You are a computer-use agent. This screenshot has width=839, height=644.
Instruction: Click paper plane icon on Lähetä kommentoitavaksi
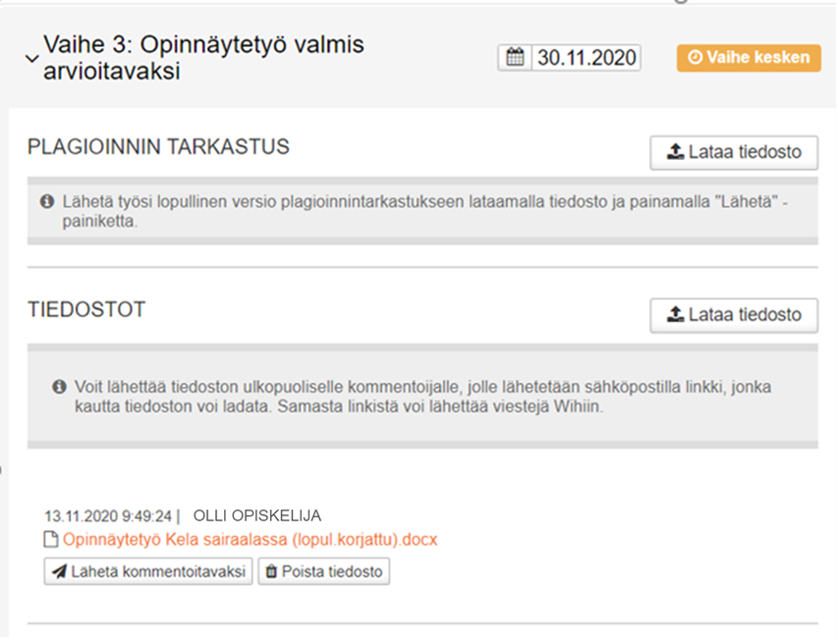point(59,571)
